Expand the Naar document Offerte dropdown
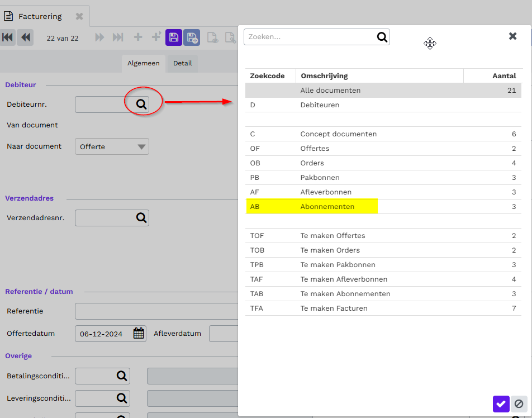Screen dimensions: 532x418 (x=112, y=146)
